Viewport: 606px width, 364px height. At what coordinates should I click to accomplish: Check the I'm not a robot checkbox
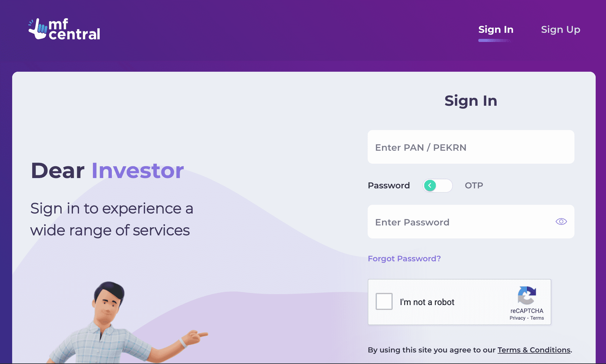[384, 301]
